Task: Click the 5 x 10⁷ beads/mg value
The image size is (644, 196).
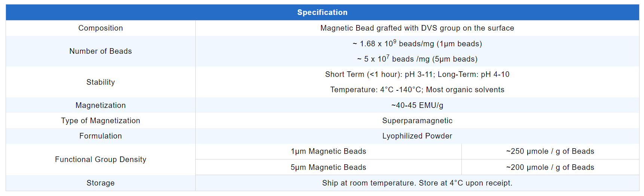Action: tap(417, 59)
